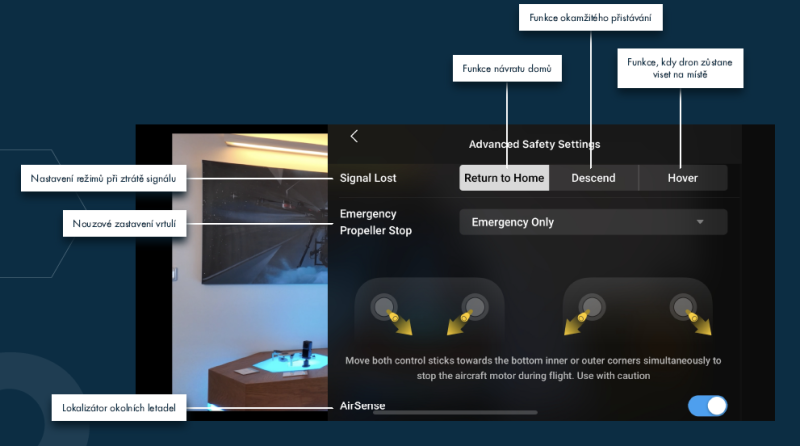The height and width of the screenshot is (446, 800).
Task: Click the "Lokalizátor okolních letadel" callout label
Action: point(114,407)
